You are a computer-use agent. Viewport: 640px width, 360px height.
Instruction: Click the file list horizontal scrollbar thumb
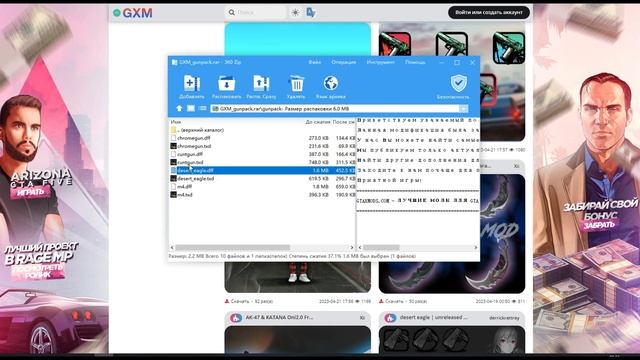pyautogui.click(x=233, y=248)
